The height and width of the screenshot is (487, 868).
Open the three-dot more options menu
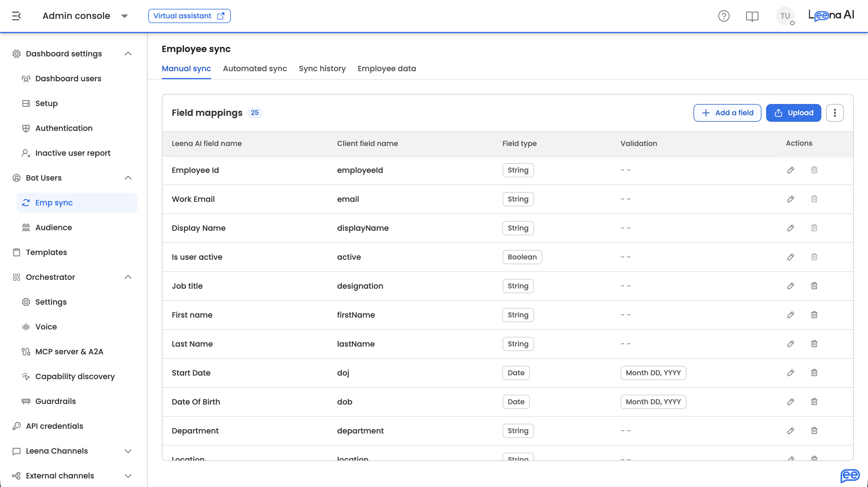click(835, 113)
